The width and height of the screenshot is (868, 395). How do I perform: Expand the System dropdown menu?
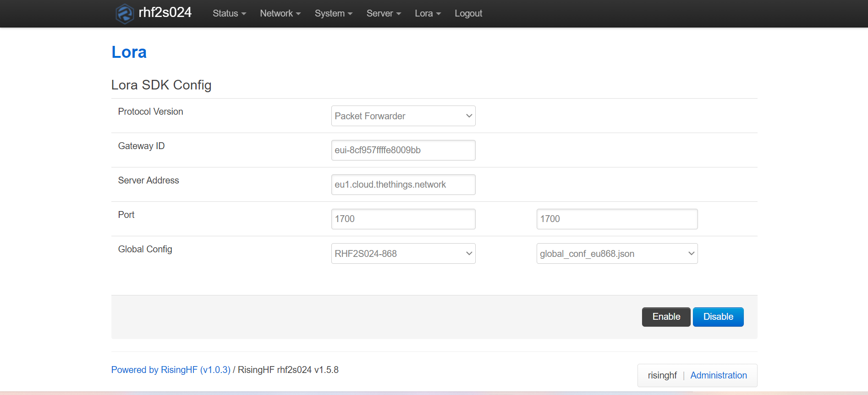333,13
